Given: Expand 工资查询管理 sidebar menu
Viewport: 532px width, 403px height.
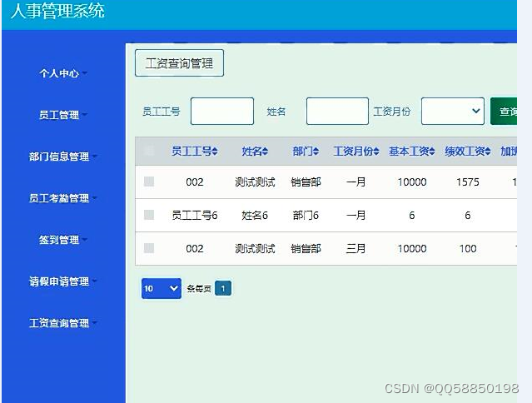Looking at the screenshot, I should pos(63,322).
